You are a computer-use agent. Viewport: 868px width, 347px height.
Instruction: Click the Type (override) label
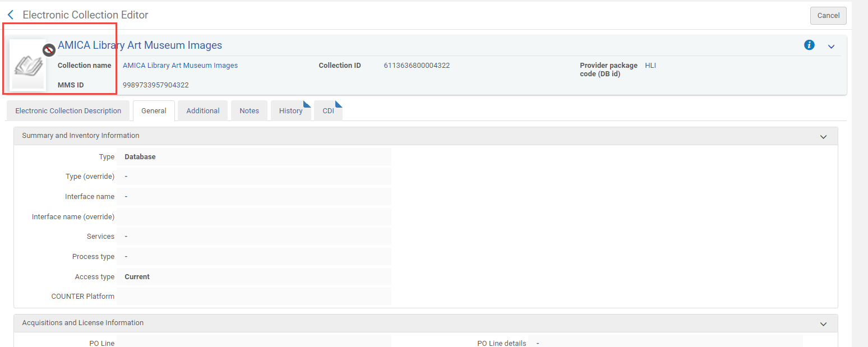90,177
